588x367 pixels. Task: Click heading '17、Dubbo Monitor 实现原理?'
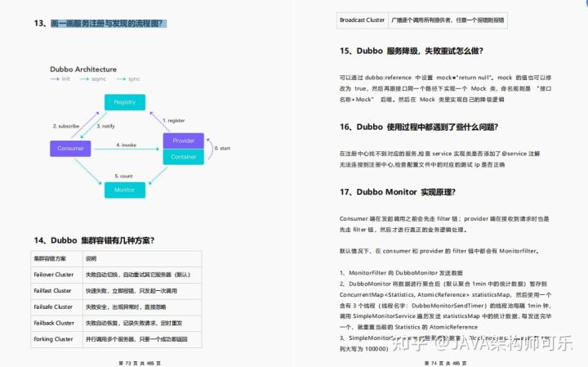point(398,192)
